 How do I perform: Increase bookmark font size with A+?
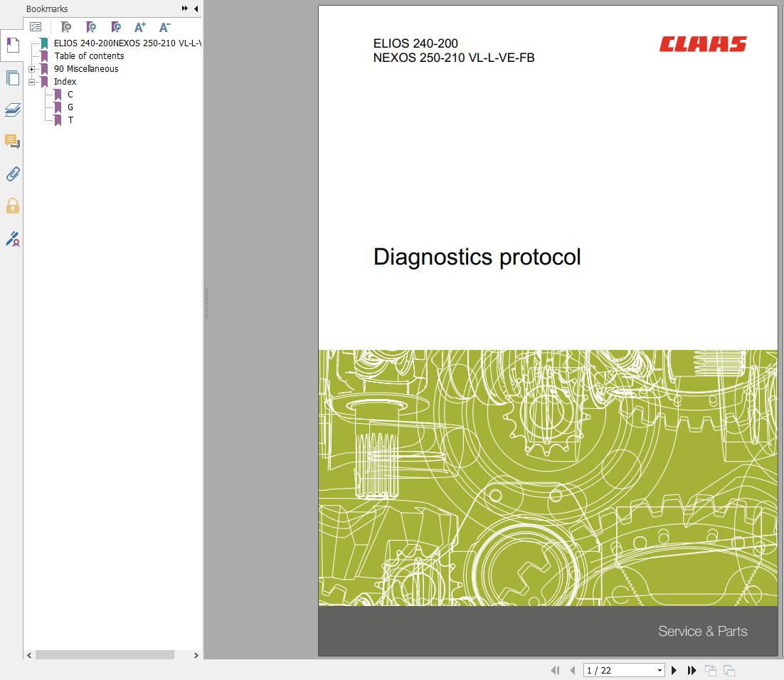point(140,27)
